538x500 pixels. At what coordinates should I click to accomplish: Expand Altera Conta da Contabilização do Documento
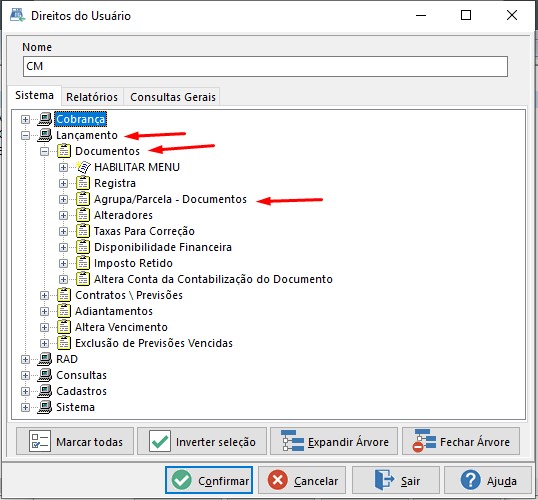tap(63, 280)
